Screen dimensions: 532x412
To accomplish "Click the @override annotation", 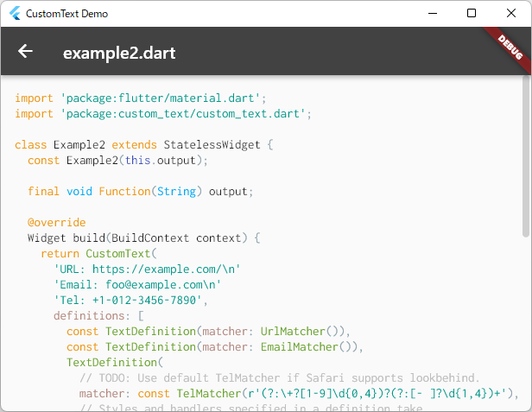I will [x=57, y=223].
